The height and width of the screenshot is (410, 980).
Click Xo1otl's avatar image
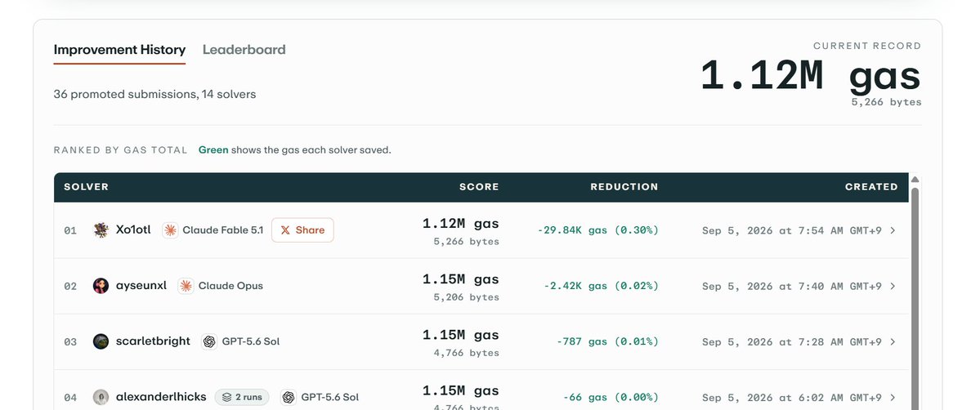point(101,230)
